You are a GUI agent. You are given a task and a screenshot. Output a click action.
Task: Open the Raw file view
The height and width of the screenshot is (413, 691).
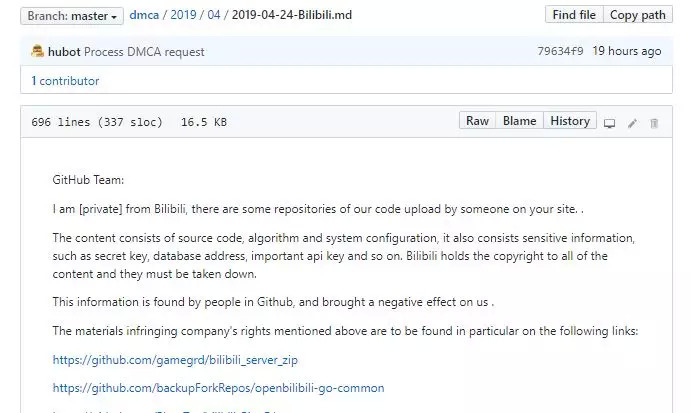477,121
